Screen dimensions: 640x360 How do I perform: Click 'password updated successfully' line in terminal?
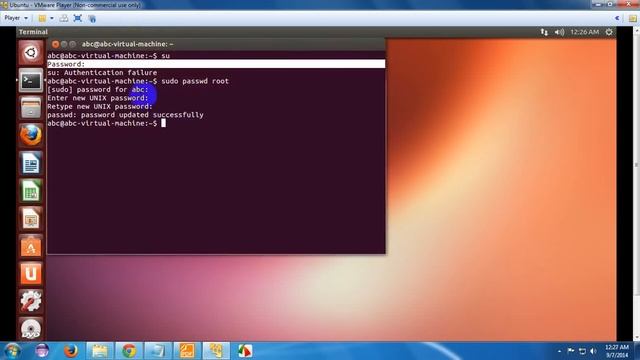click(x=125, y=115)
